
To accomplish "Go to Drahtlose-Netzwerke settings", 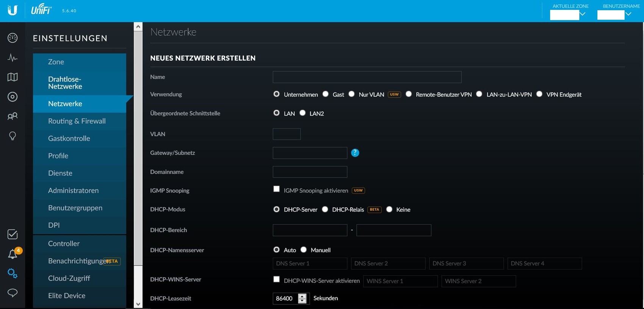I will [65, 83].
